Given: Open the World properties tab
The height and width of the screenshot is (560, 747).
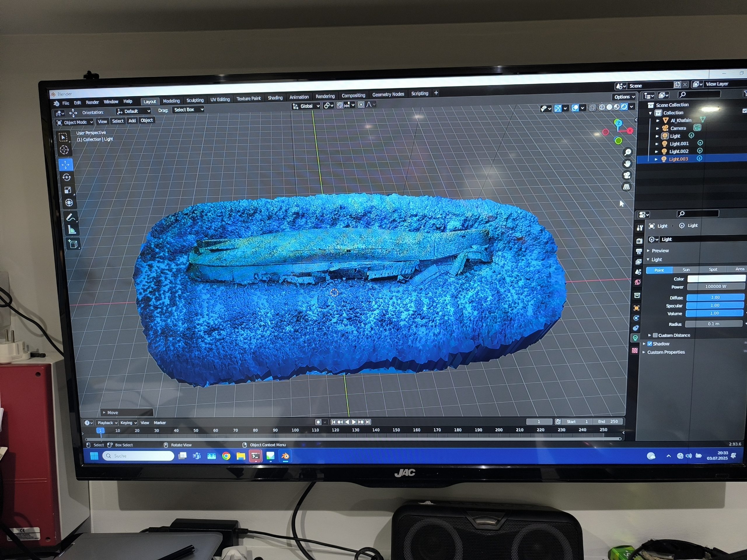Looking at the screenshot, I should [x=638, y=282].
